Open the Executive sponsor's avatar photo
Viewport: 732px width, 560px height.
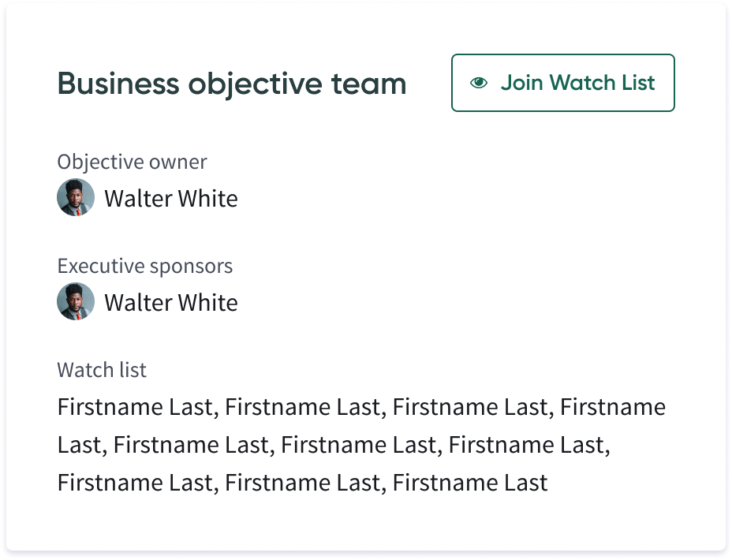point(76,301)
